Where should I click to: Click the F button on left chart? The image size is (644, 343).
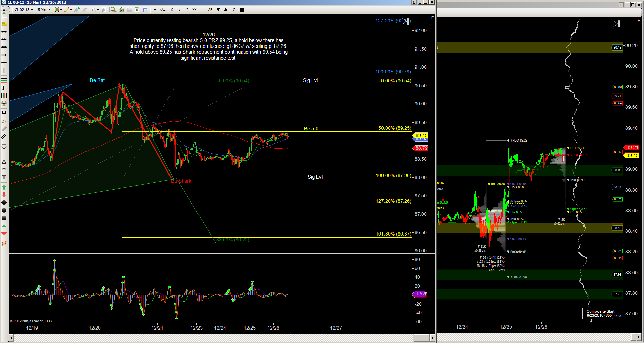pyautogui.click(x=432, y=18)
